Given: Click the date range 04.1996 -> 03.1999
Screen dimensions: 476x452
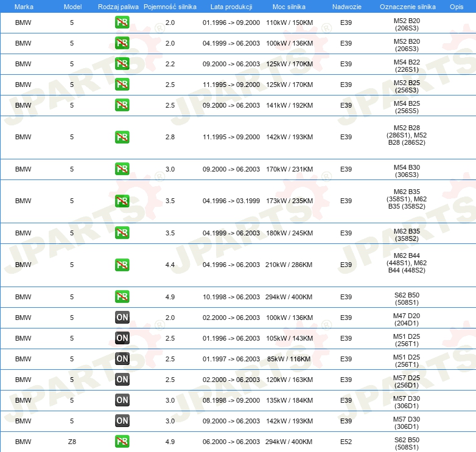Looking at the screenshot, I should click(x=231, y=201).
